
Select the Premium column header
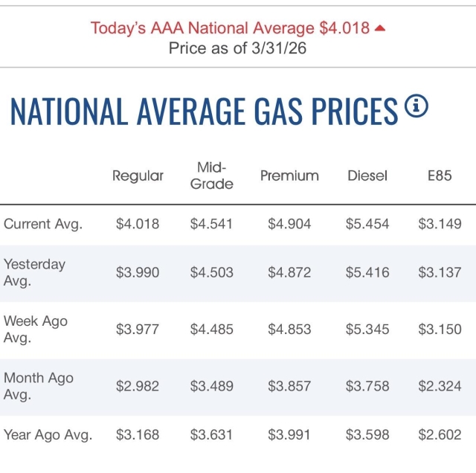coord(289,176)
